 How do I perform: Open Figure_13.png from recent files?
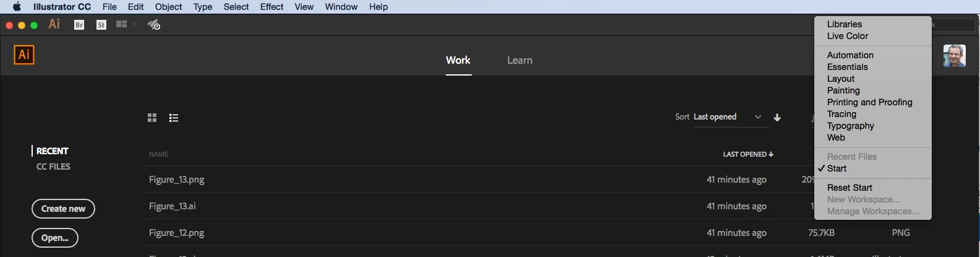pos(177,180)
